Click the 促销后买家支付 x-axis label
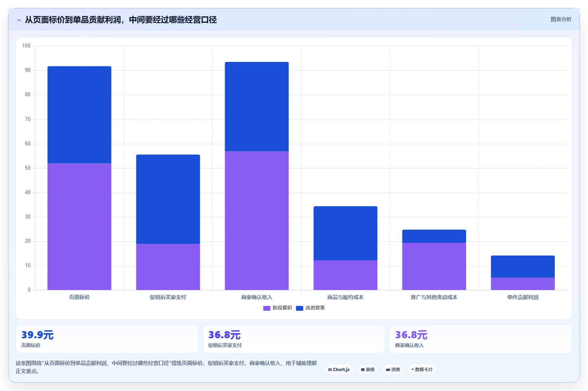588x391 pixels. (168, 297)
